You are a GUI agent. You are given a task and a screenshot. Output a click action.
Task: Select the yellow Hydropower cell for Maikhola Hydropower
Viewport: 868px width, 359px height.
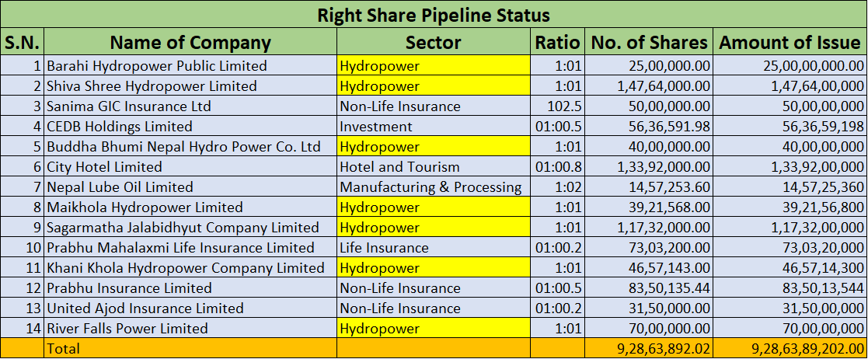click(434, 207)
